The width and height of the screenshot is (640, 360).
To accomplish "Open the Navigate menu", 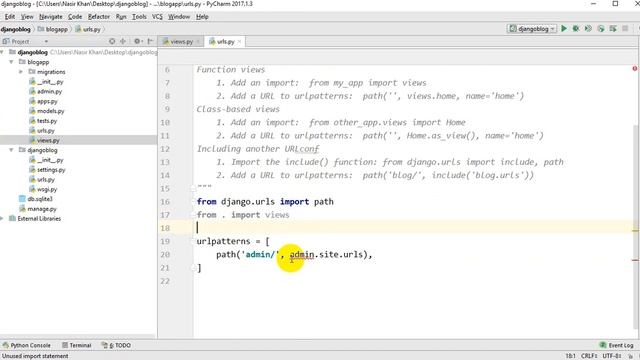I will click(51, 17).
